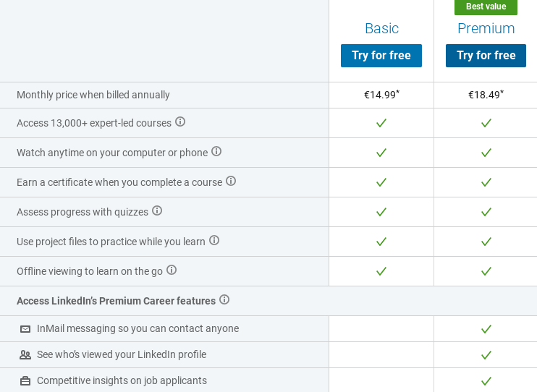This screenshot has height=392, width=537.
Task: Click the Premium €18.49 monthly price
Action: [486, 95]
